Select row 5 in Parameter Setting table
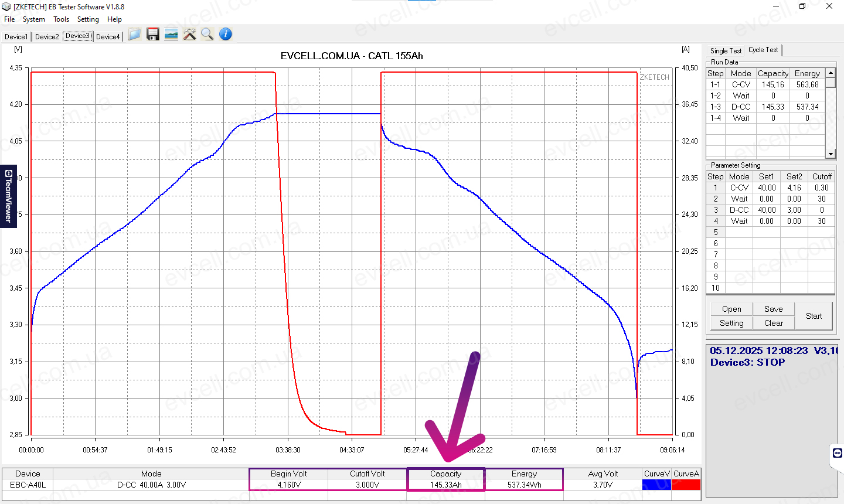This screenshot has width=844, height=504. [x=762, y=232]
